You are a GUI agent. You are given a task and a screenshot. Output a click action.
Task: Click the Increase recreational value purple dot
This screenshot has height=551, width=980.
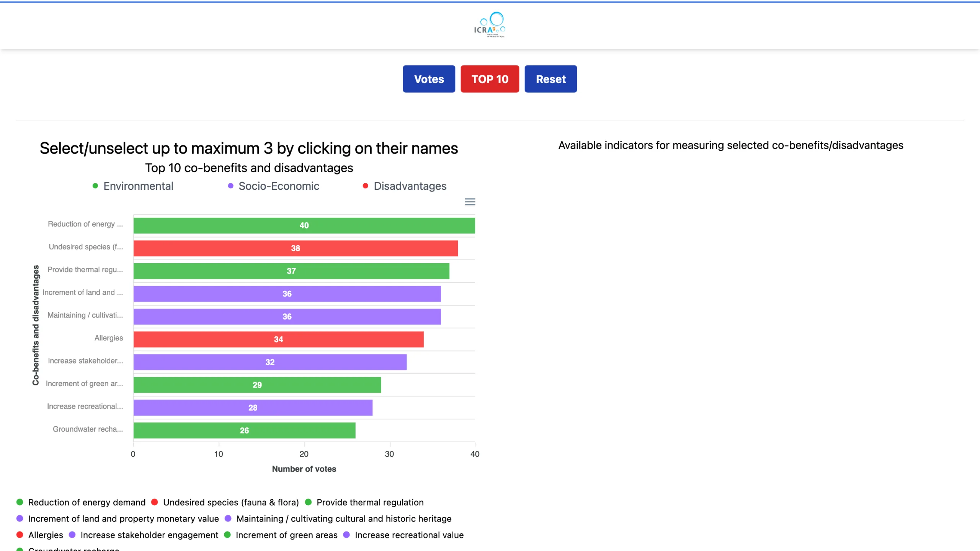tap(346, 535)
